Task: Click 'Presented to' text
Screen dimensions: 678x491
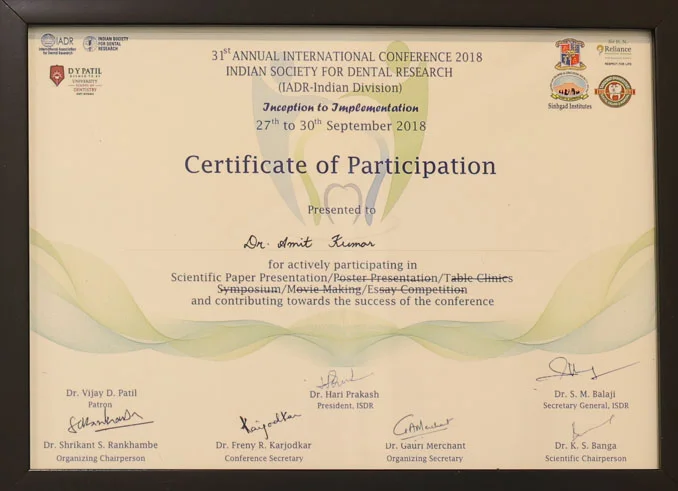Action: tap(342, 210)
